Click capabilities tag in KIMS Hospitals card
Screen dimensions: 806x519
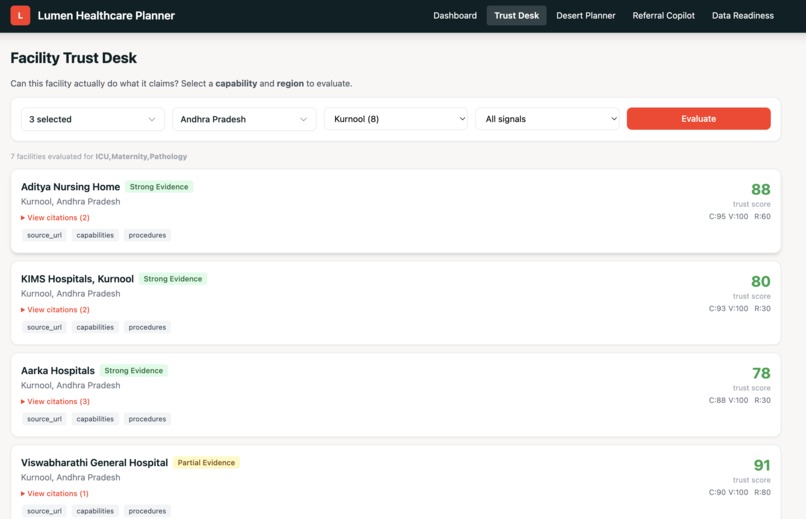[95, 327]
